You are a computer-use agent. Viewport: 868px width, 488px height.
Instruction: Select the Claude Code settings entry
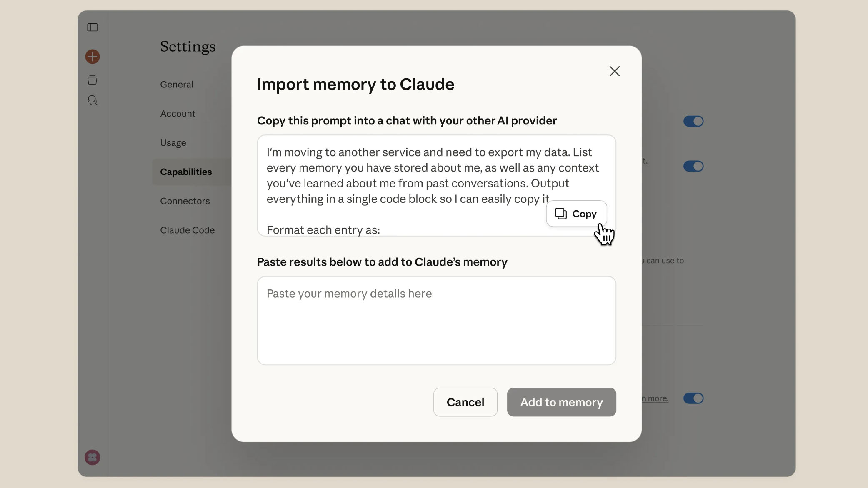pos(187,229)
